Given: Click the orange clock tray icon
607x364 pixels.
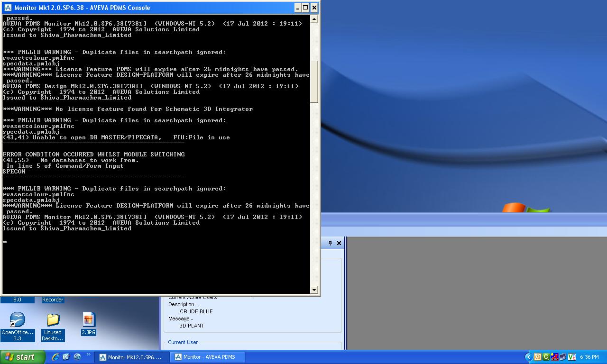Looking at the screenshot, I should click(x=538, y=357).
